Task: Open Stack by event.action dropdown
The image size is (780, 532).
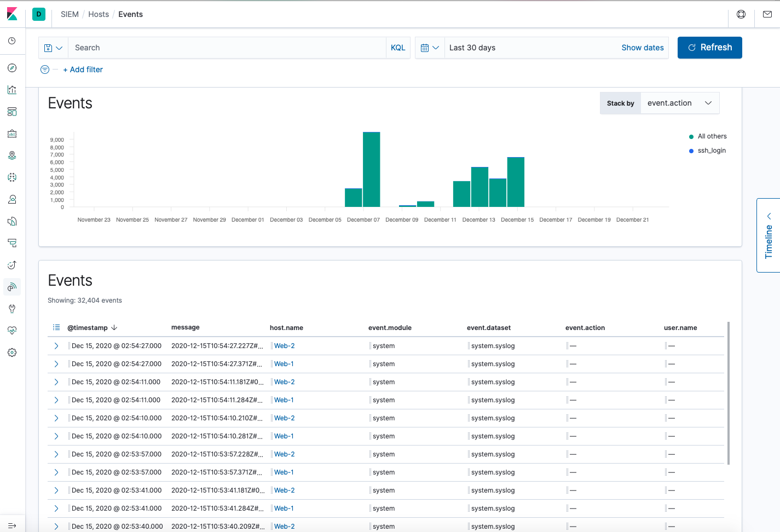Action: [679, 103]
